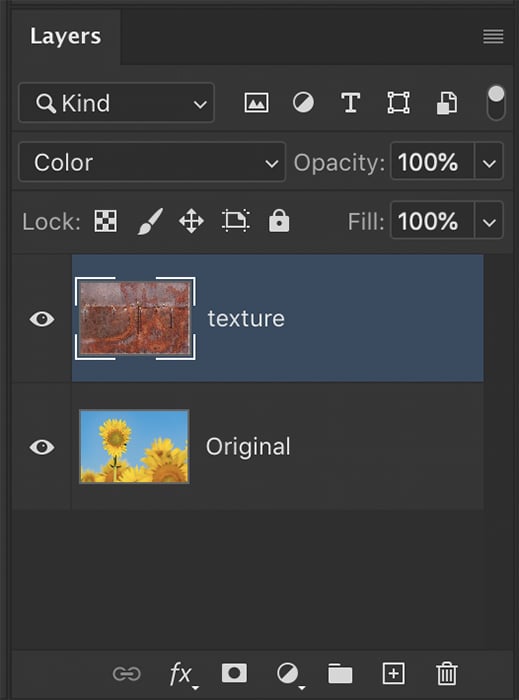Image resolution: width=519 pixels, height=700 pixels.
Task: Open the Kind filter type dropdown
Action: pos(116,103)
